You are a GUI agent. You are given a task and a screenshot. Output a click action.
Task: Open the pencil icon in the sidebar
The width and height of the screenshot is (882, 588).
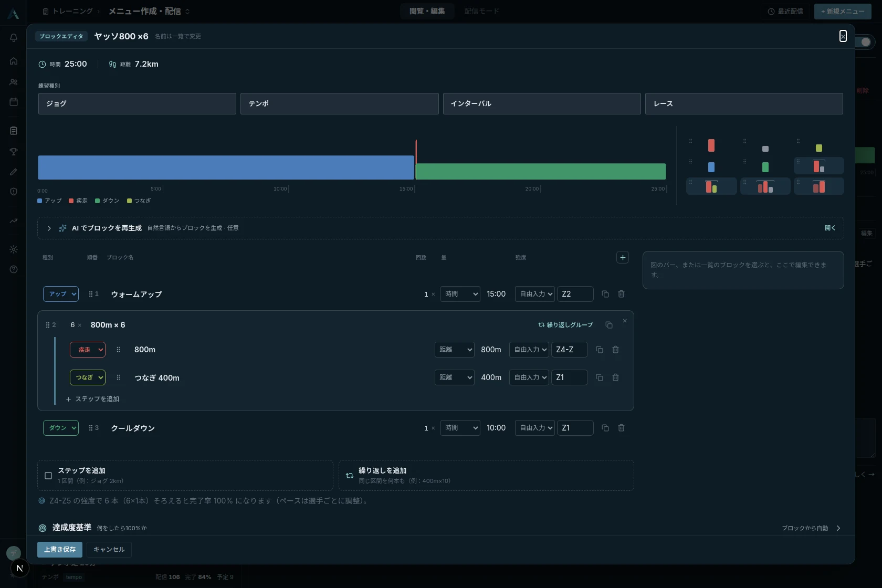point(14,172)
